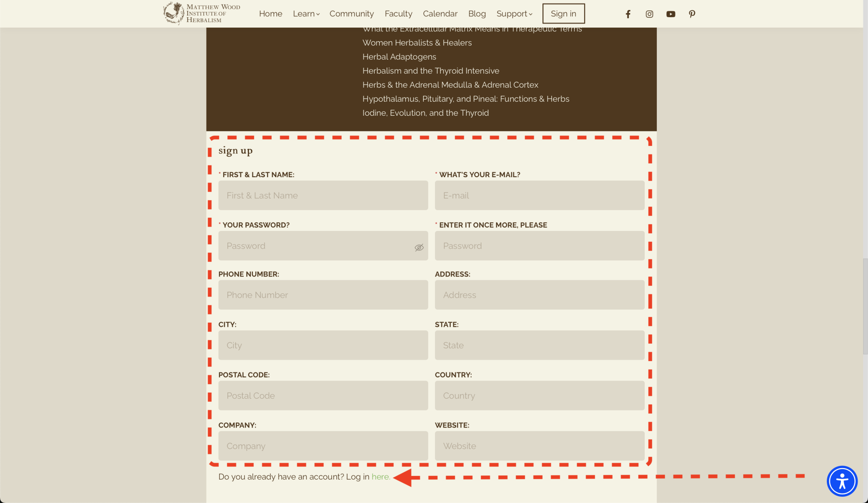
Task: Open the Calendar page
Action: tap(440, 14)
